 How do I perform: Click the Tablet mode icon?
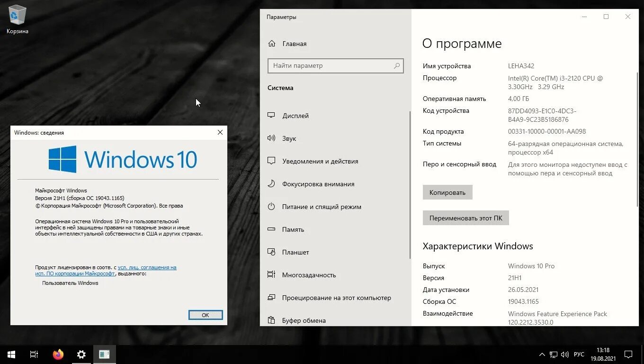click(271, 252)
